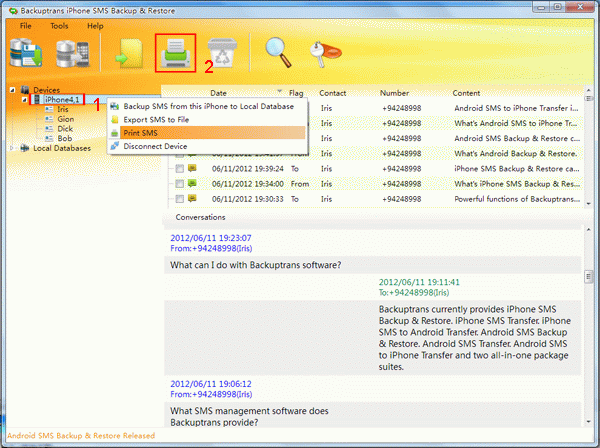Select iPhone4,1 device in tree
600x448 pixels.
(x=62, y=99)
